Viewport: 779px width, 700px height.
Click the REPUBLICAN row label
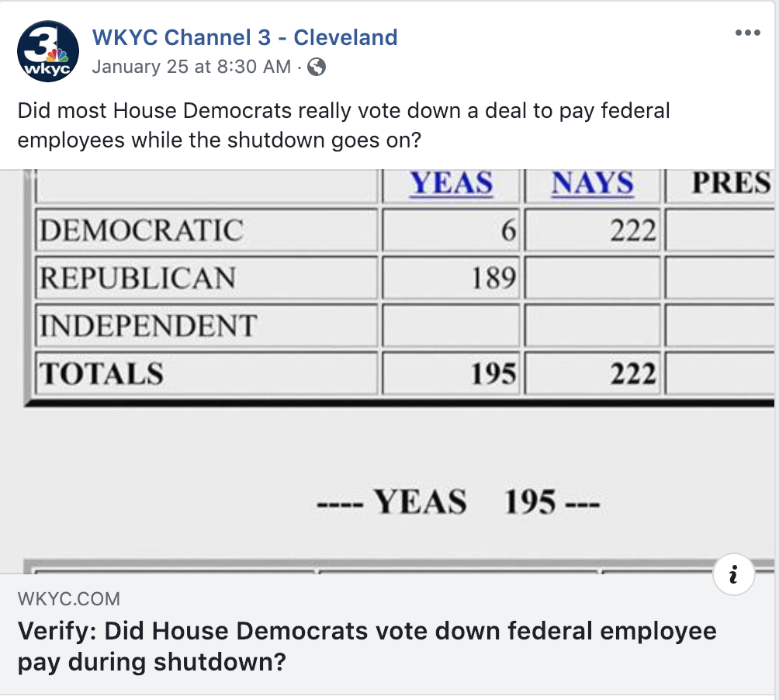coord(137,278)
